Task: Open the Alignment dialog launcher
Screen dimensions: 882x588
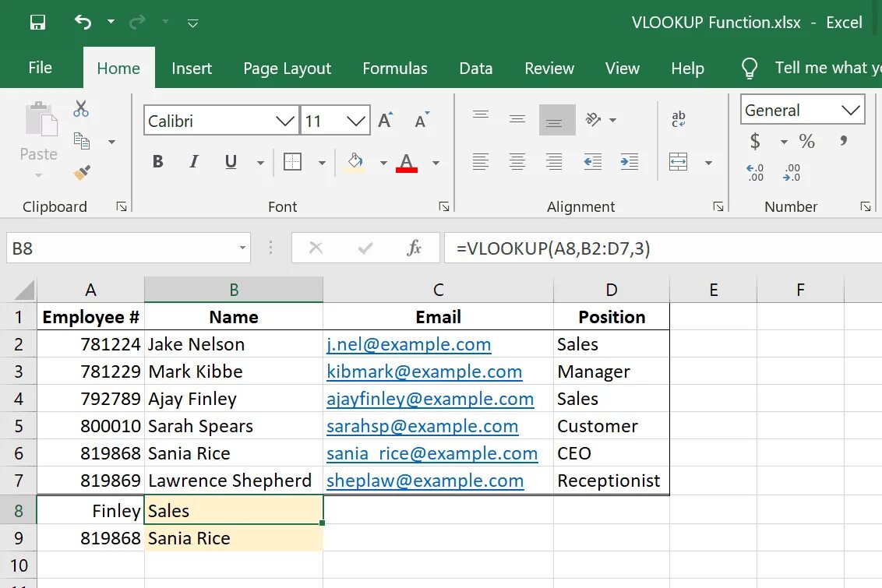Action: tap(718, 207)
